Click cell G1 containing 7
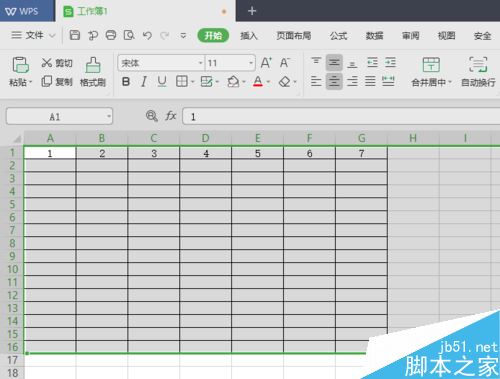 click(x=361, y=153)
